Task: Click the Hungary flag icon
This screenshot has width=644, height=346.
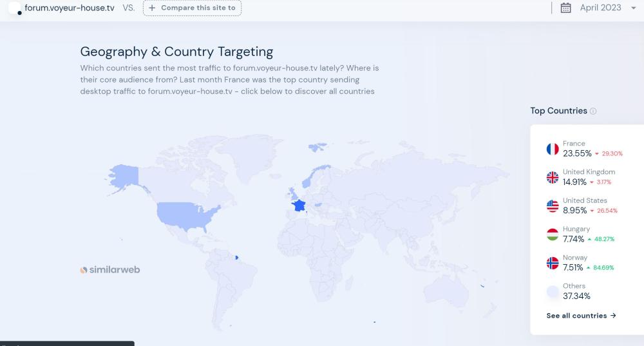Action: [x=552, y=235]
